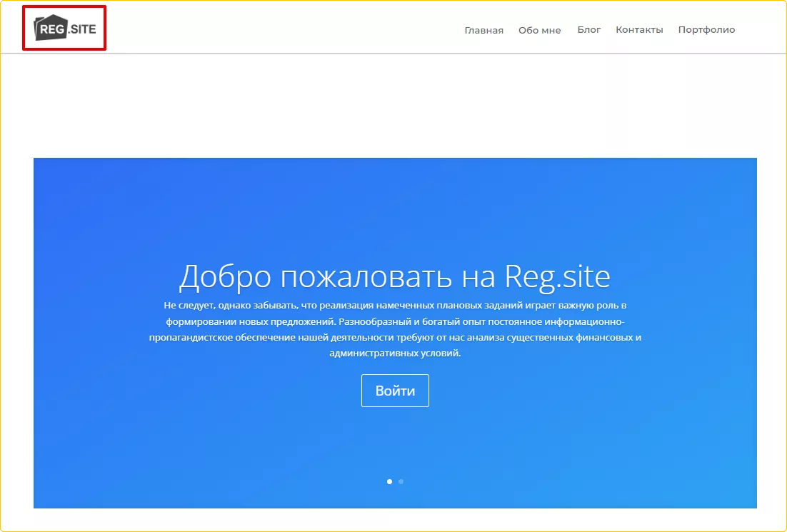Open the Блог section

pyautogui.click(x=589, y=29)
